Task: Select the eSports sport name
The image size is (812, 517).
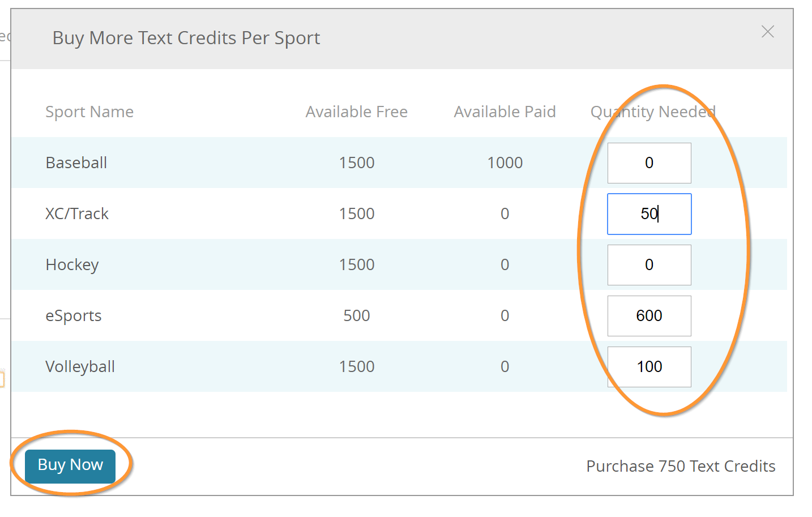Action: (74, 316)
